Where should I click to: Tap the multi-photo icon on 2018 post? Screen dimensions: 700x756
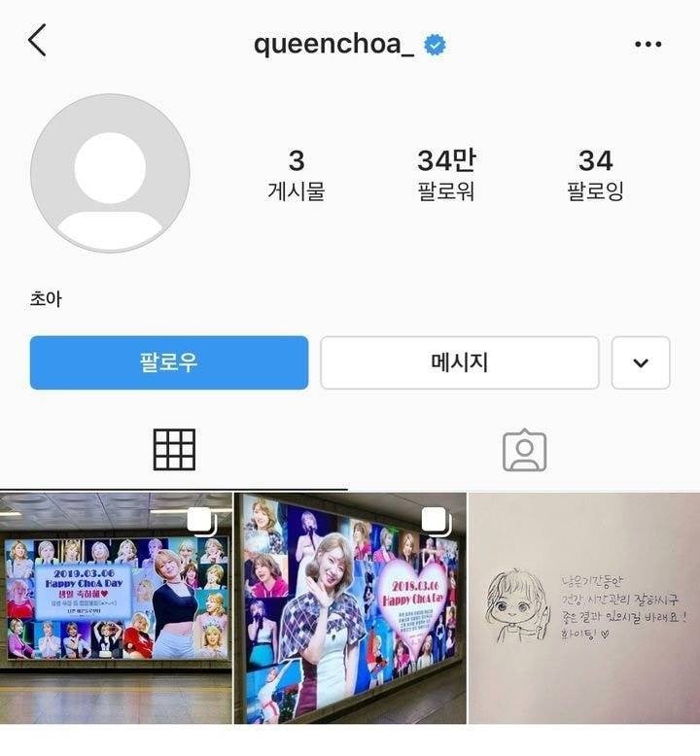coord(437,521)
